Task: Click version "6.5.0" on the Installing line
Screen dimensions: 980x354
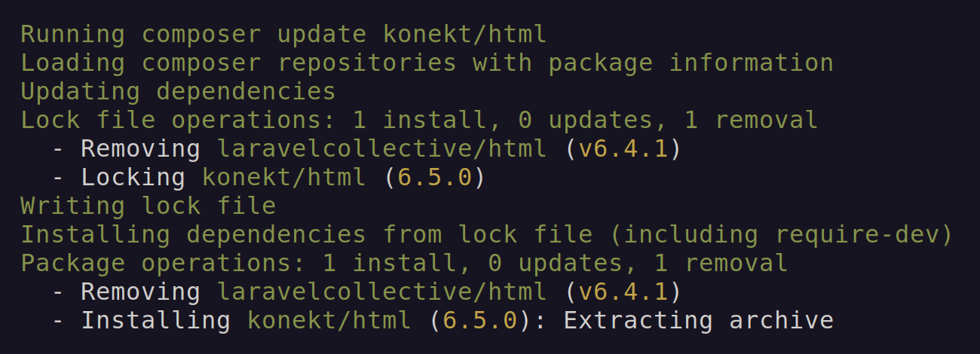Action: click(x=479, y=321)
